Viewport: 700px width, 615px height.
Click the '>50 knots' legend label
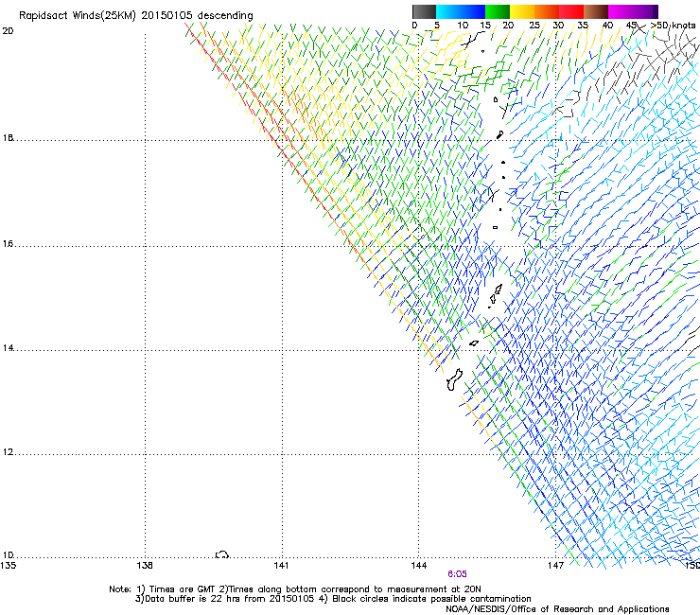(674, 26)
